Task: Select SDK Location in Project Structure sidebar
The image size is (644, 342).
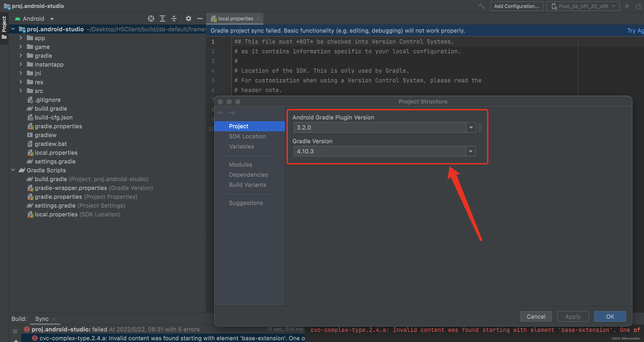Action: pos(248,136)
